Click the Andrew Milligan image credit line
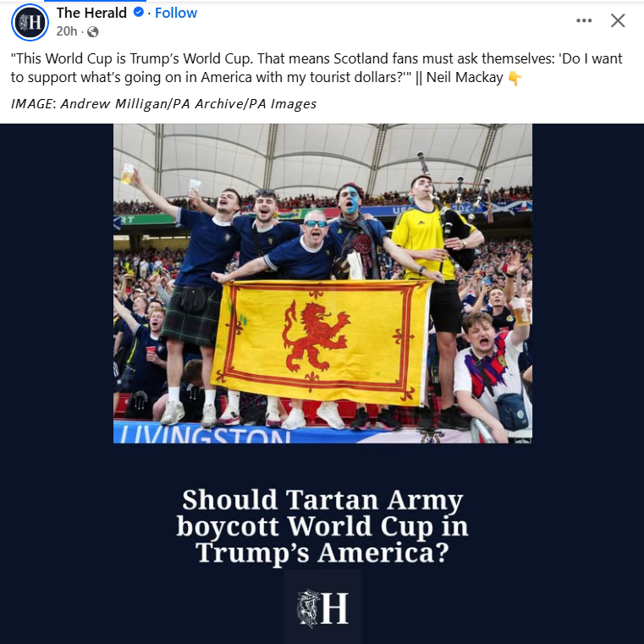The height and width of the screenshot is (644, 644). click(163, 104)
